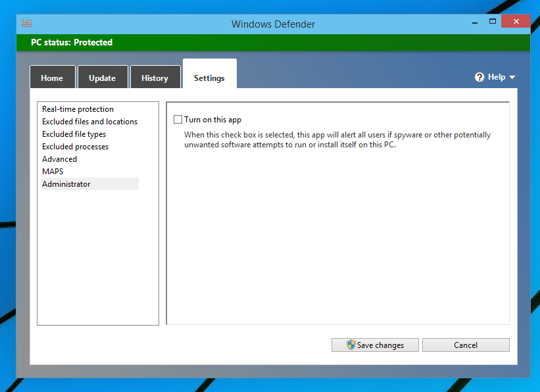This screenshot has width=540, height=392.
Task: Minimize the Windows Defender window
Action: (x=475, y=22)
